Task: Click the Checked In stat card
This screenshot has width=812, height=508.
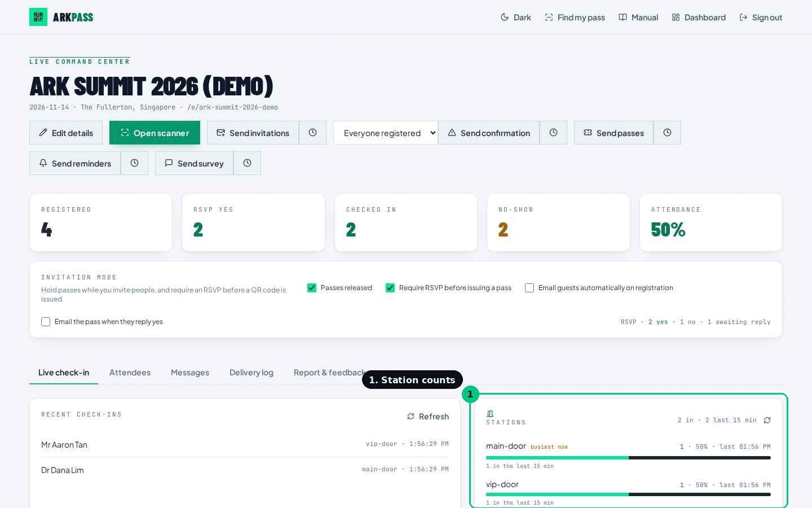Action: 406,222
